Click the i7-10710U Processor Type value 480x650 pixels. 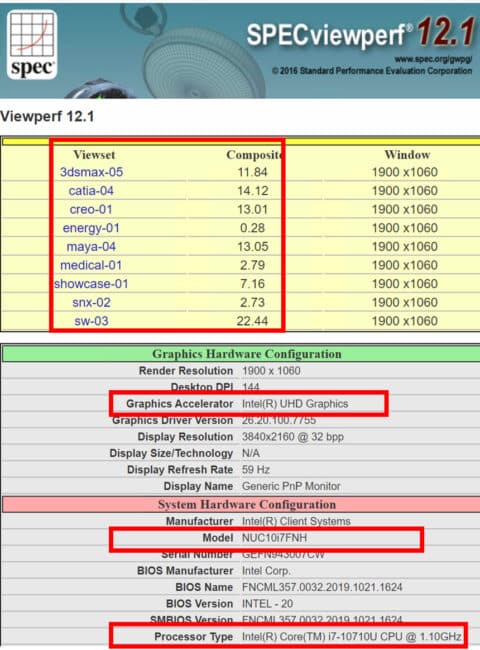(352, 636)
